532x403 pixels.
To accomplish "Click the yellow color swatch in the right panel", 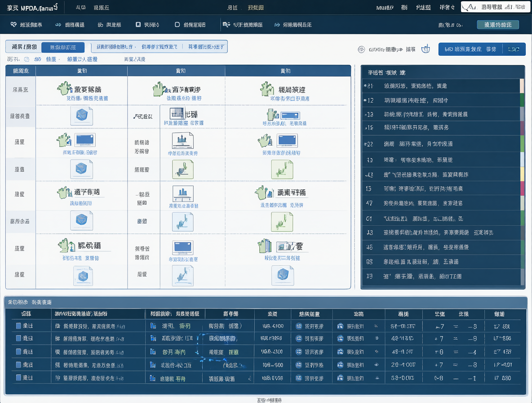I will (x=522, y=175).
